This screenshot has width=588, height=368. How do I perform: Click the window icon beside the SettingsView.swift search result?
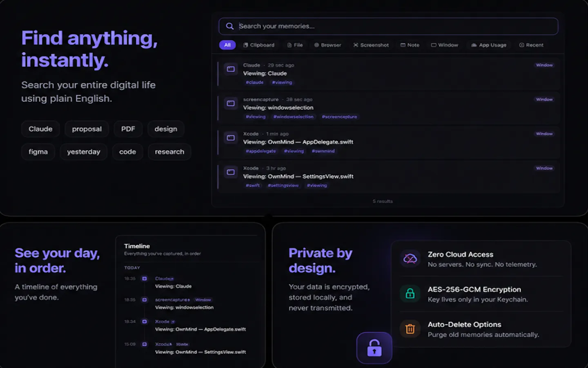click(x=231, y=172)
